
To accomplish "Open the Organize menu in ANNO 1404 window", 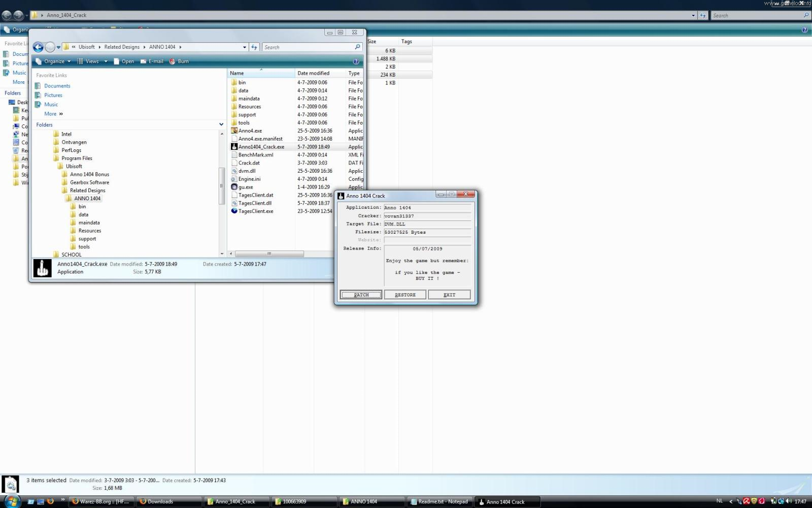I will pyautogui.click(x=53, y=61).
